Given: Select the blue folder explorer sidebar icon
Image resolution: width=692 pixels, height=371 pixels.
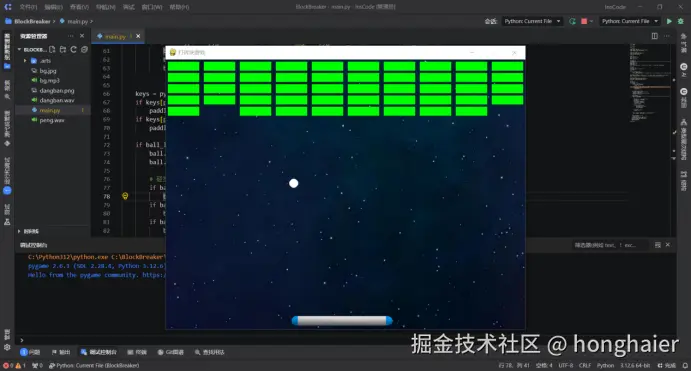Looking at the screenshot, I should [7, 66].
